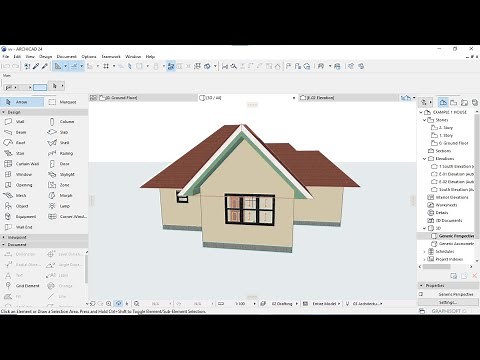
Task: Open the Document menu
Action: tap(67, 57)
